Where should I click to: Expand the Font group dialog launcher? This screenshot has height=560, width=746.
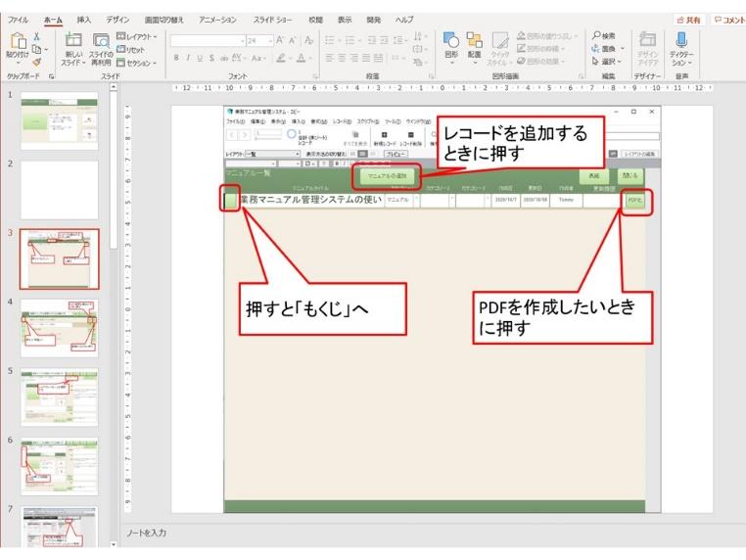click(315, 76)
